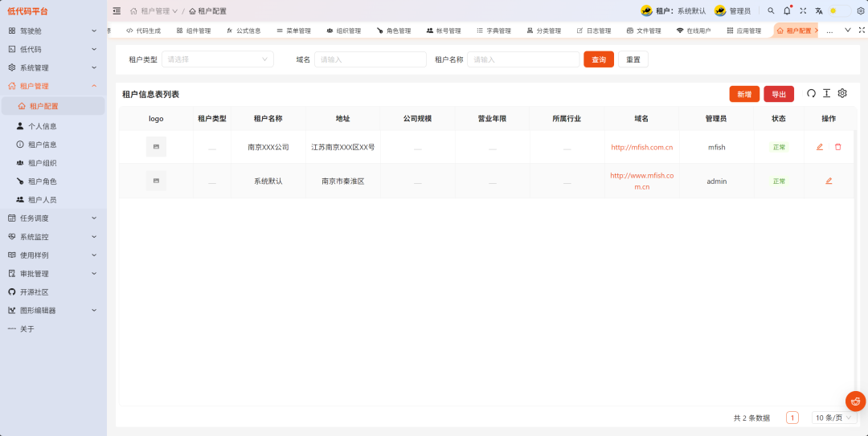Switch to 菜单管理 tab
Viewport: 868px width, 436px height.
(294, 31)
